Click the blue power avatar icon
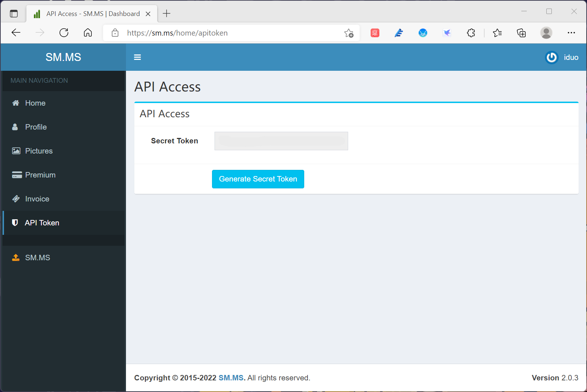 pos(552,57)
